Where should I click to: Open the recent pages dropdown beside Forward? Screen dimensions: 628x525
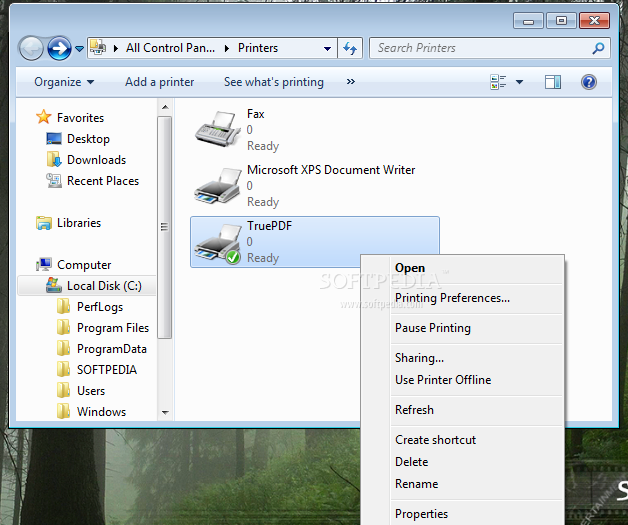click(79, 49)
